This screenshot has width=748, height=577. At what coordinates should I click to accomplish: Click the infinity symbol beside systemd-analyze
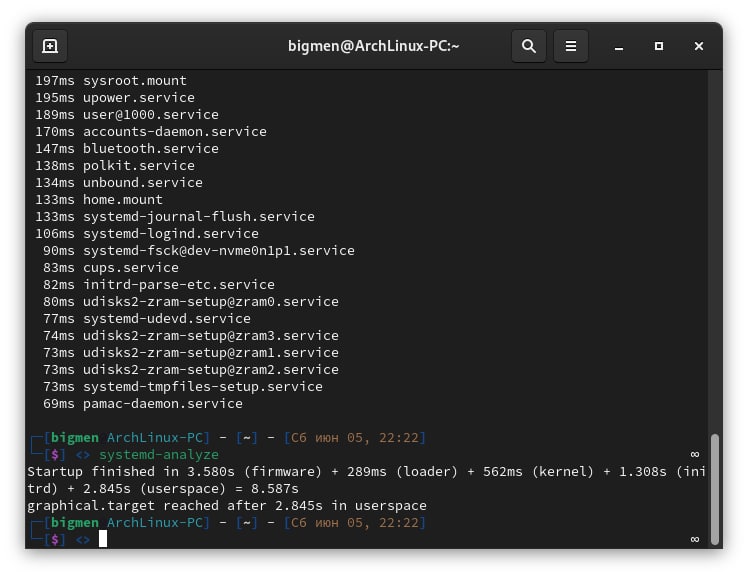click(x=695, y=454)
